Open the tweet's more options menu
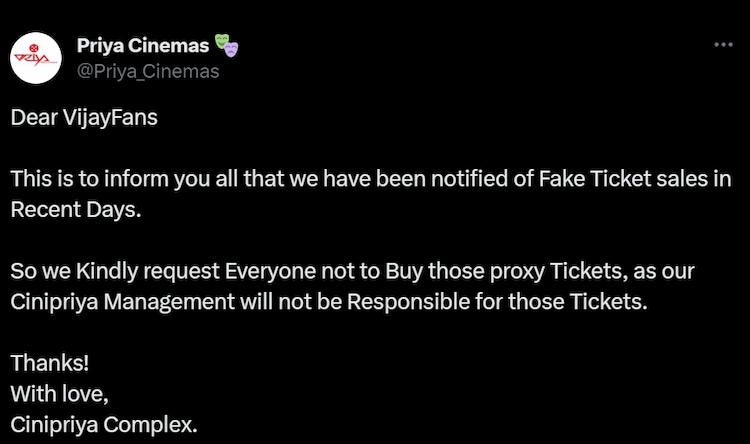 (722, 45)
